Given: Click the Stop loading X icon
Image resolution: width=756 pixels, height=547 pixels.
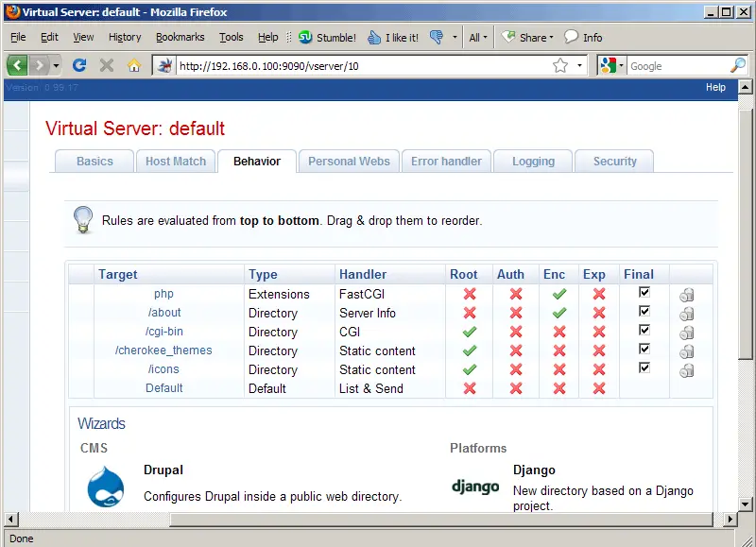Looking at the screenshot, I should [107, 65].
